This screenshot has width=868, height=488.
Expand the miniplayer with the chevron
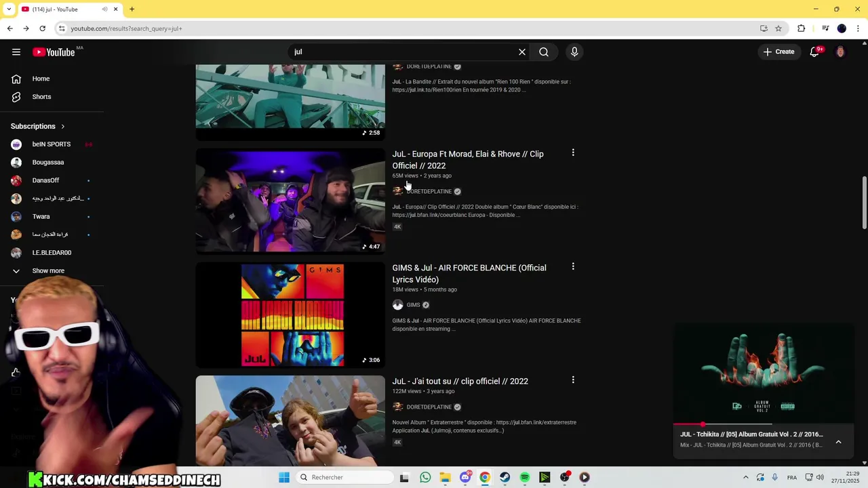coord(839,442)
